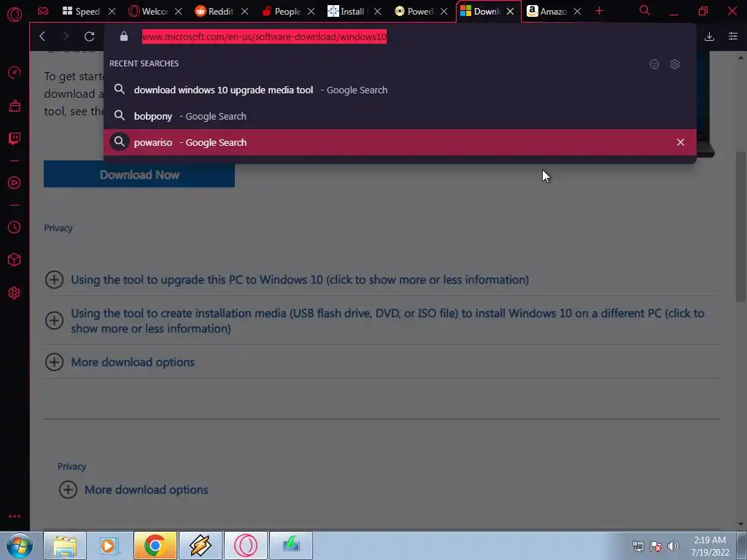
Task: Open the Action Center flag icon
Action: pyautogui.click(x=656, y=547)
